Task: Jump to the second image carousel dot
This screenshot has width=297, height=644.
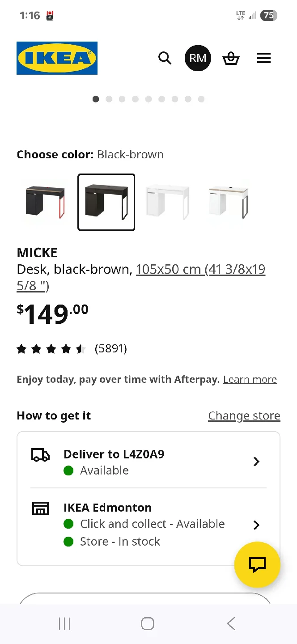Action: pos(109,99)
